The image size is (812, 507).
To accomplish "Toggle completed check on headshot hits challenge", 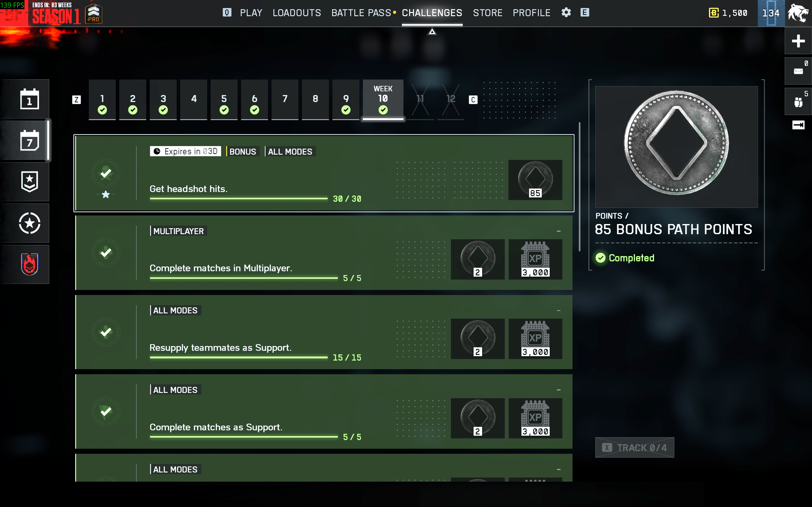I will (106, 173).
